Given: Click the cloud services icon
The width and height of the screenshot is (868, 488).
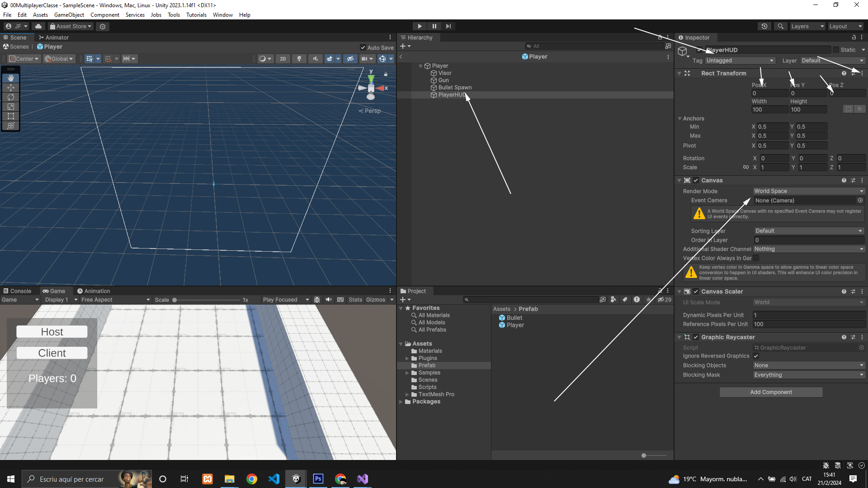Looking at the screenshot, I should [38, 26].
